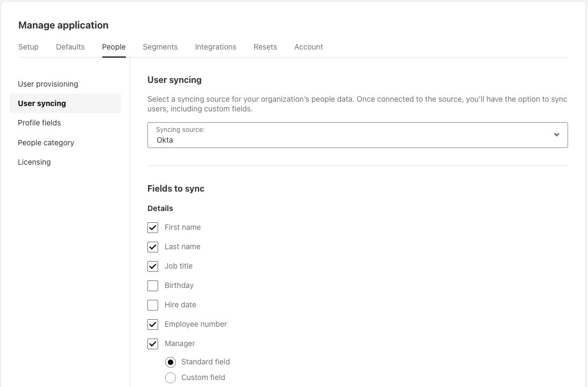Uncheck the Employee number field
588x387 pixels.
(153, 324)
